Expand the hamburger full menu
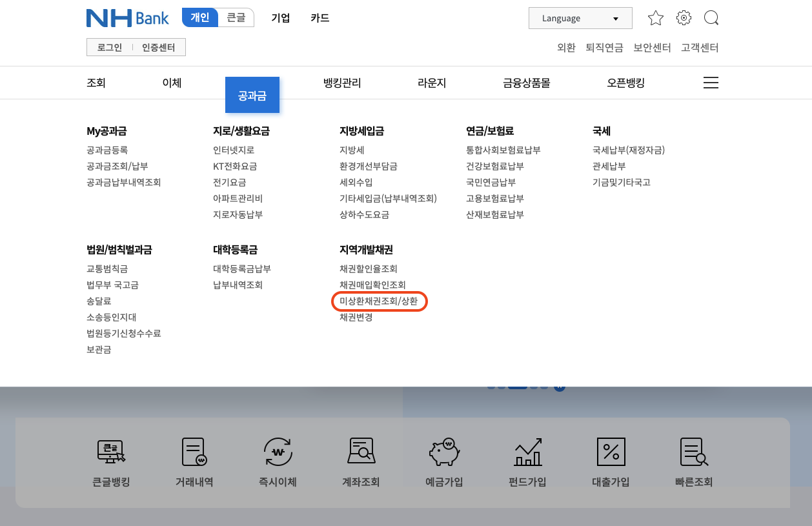 coord(710,83)
